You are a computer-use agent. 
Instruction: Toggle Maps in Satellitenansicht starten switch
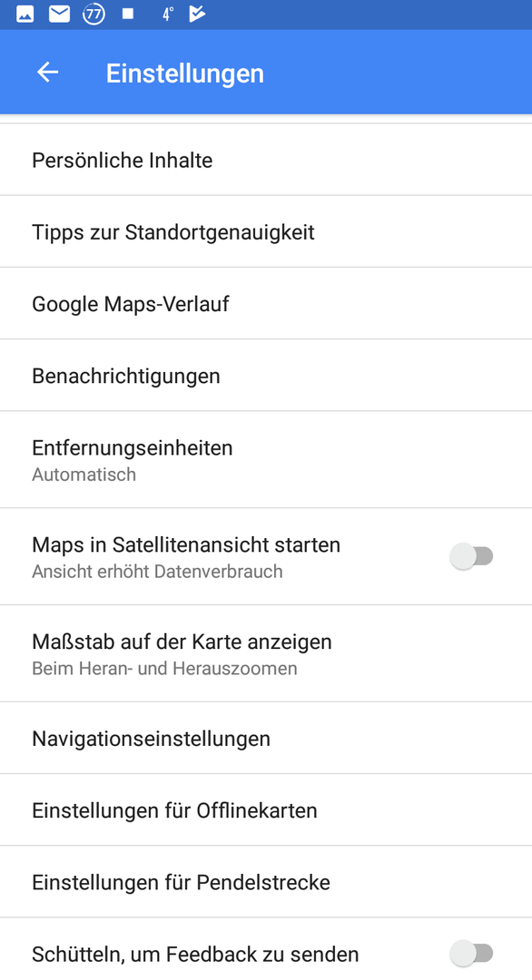(x=472, y=556)
